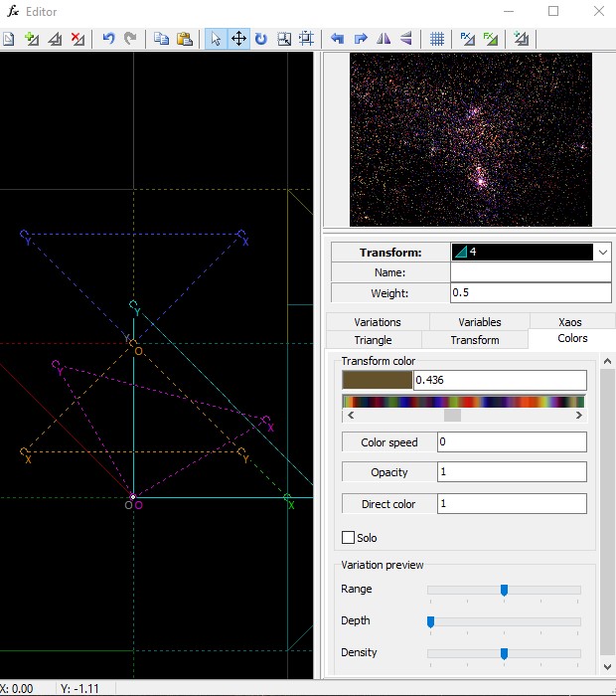Select the Rotate mode tool
Viewport: 616px width, 696px height.
tap(261, 39)
